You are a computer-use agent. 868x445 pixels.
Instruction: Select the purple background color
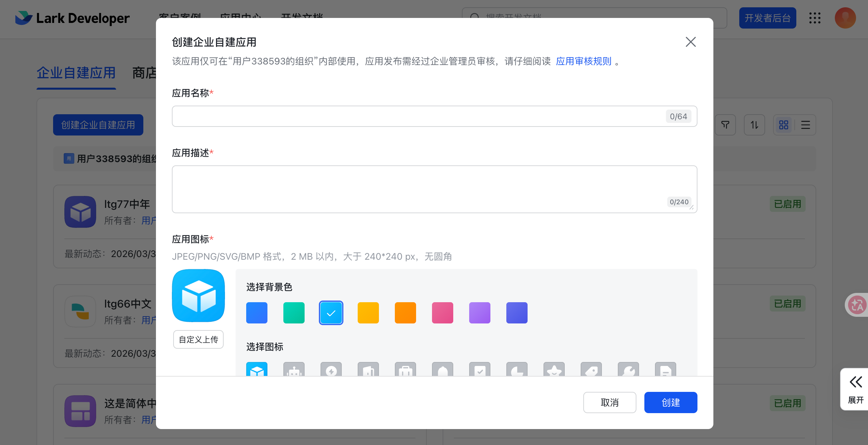[x=479, y=312]
